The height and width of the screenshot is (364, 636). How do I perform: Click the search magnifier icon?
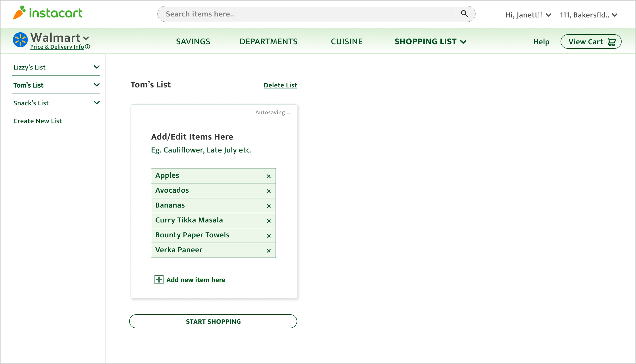click(x=464, y=14)
